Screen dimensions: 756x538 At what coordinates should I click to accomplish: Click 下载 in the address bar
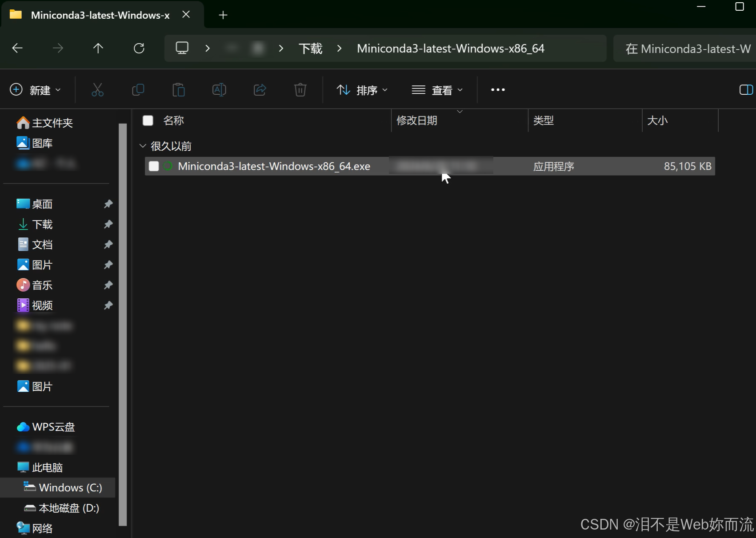311,48
